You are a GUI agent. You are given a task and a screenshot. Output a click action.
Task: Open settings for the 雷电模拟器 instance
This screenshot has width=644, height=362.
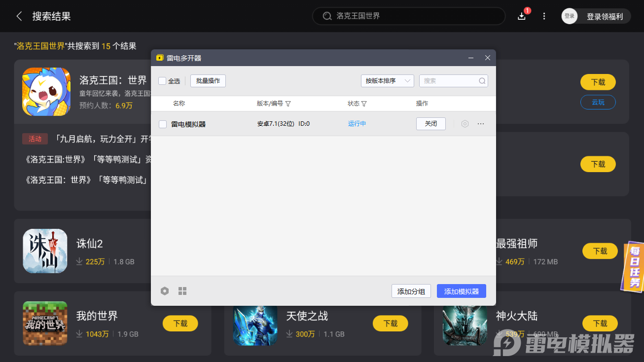coord(465,124)
